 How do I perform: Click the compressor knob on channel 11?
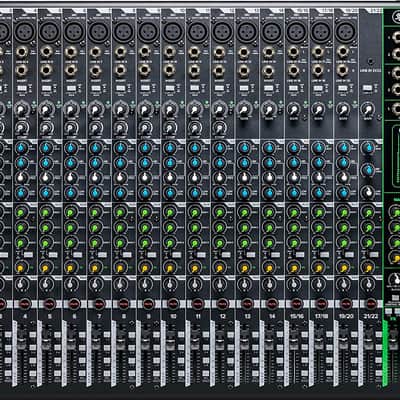coord(194,128)
